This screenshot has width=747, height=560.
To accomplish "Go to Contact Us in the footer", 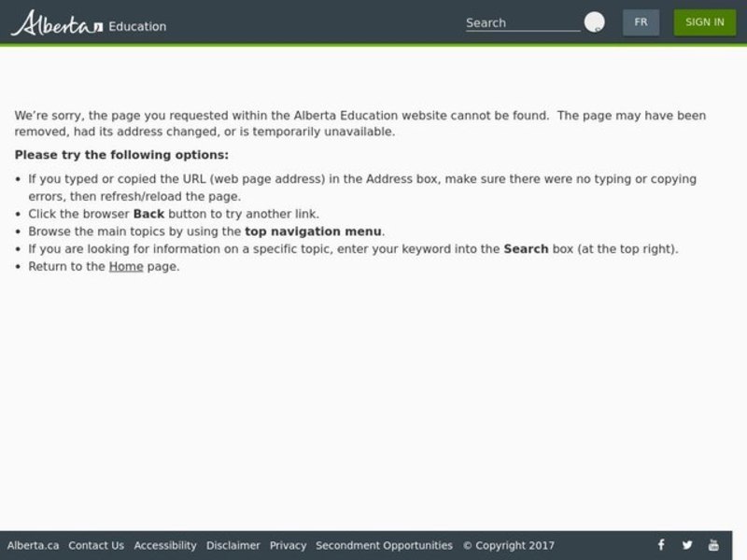I will pyautogui.click(x=96, y=546).
